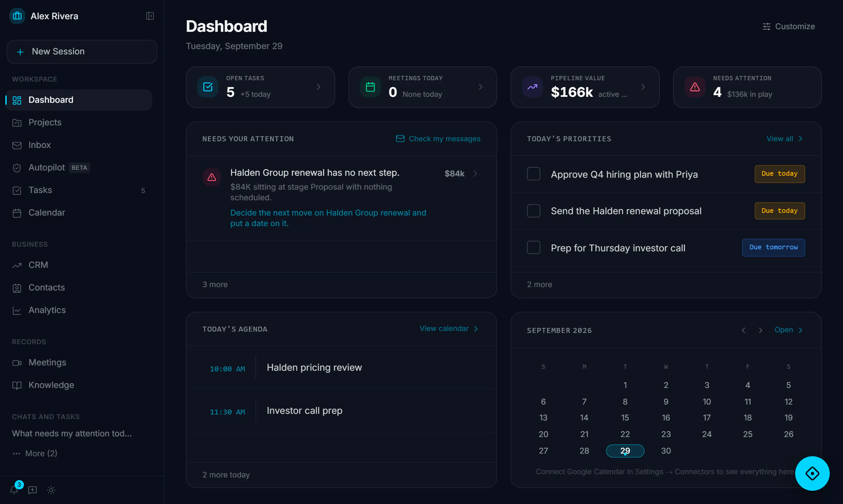Open CRM in the sidebar
This screenshot has width=843, height=504.
(79, 265)
